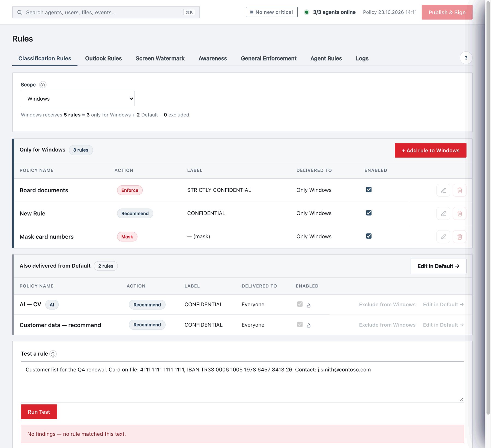Viewport: 491px width, 448px height.
Task: Click the ⌘K shortcut badge
Action: 189,12
